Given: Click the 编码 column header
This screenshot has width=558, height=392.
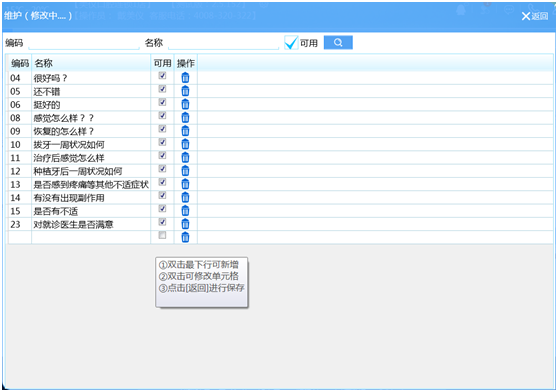Looking at the screenshot, I should 20,63.
